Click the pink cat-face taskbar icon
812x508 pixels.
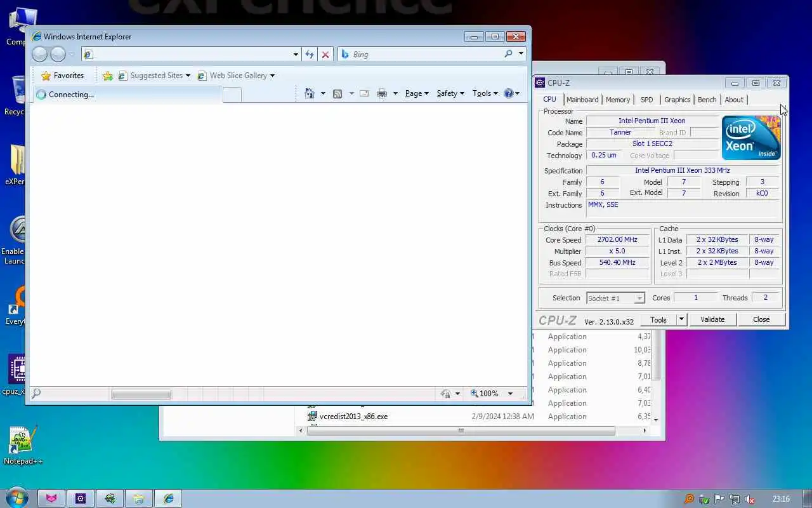51,498
